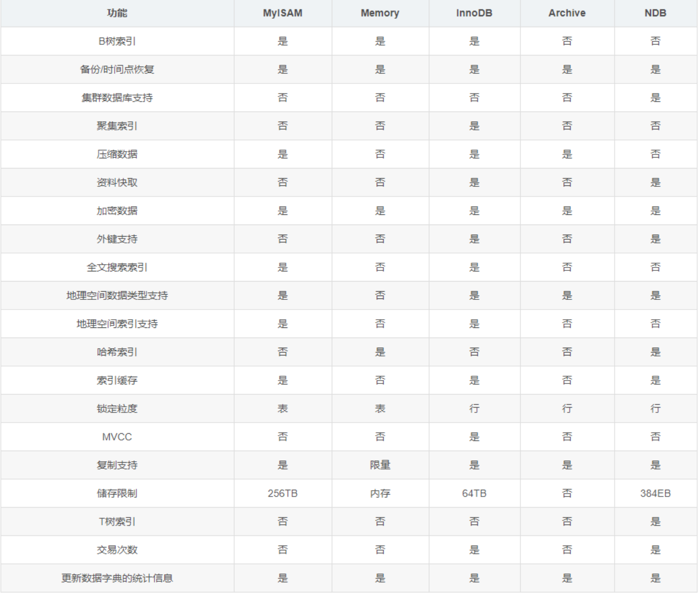Click the NDB 是 cell in 集群数据库支持 row

pyautogui.click(x=655, y=98)
